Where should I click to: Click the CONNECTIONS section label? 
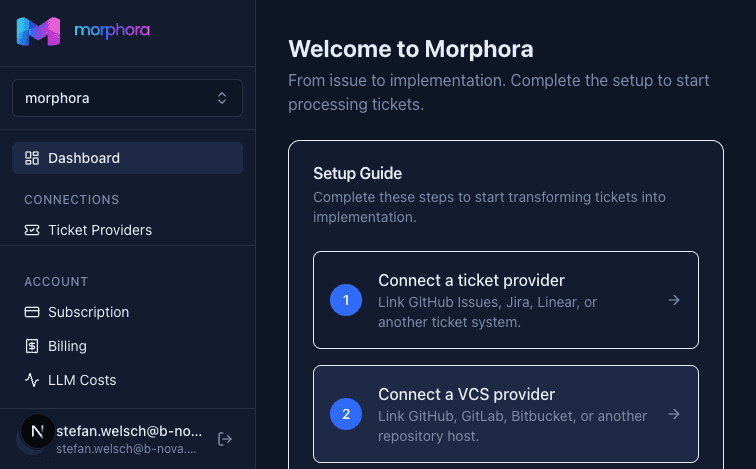pos(71,200)
